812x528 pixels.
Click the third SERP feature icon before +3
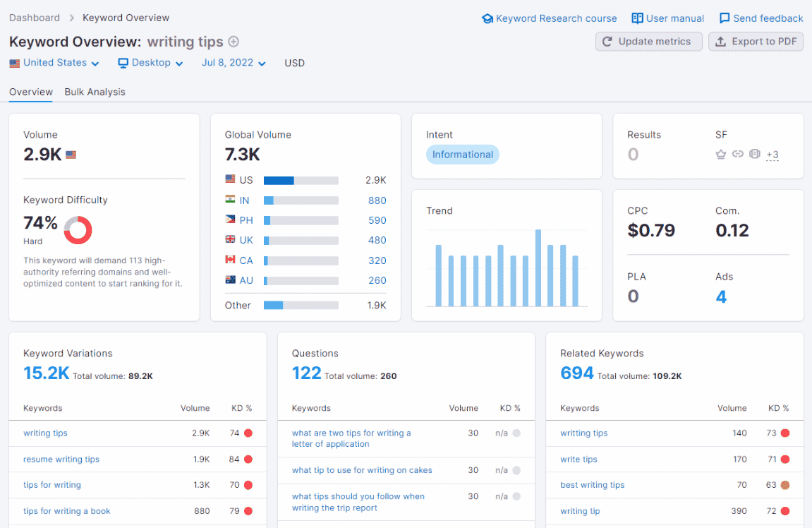755,154
